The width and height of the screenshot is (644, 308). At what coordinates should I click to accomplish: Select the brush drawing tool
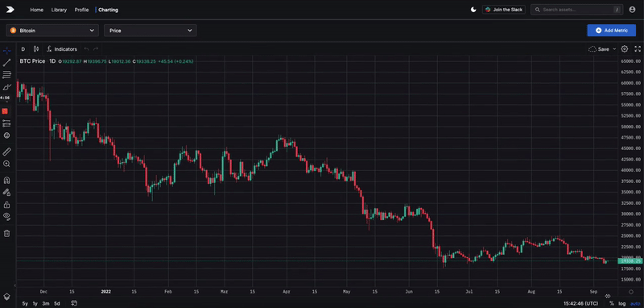(6, 87)
